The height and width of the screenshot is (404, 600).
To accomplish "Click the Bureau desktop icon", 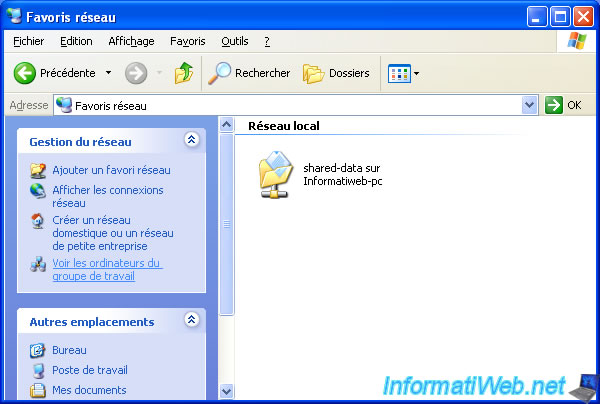I will (38, 350).
